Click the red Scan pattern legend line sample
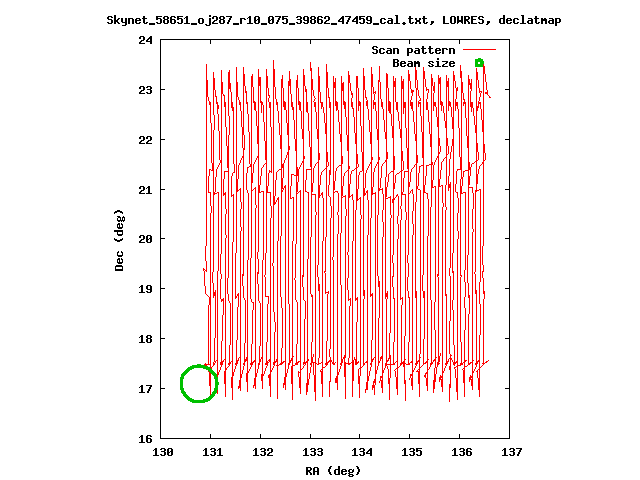The width and height of the screenshot is (640, 480). (479, 50)
